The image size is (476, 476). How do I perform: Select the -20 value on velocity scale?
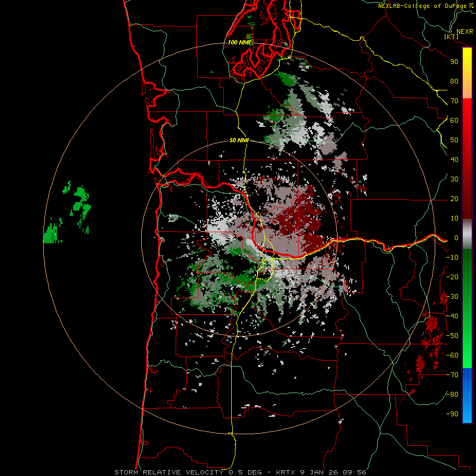point(452,277)
